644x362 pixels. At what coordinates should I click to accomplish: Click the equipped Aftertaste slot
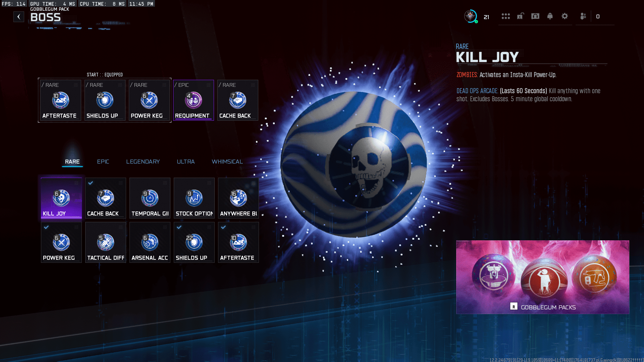[60, 100]
